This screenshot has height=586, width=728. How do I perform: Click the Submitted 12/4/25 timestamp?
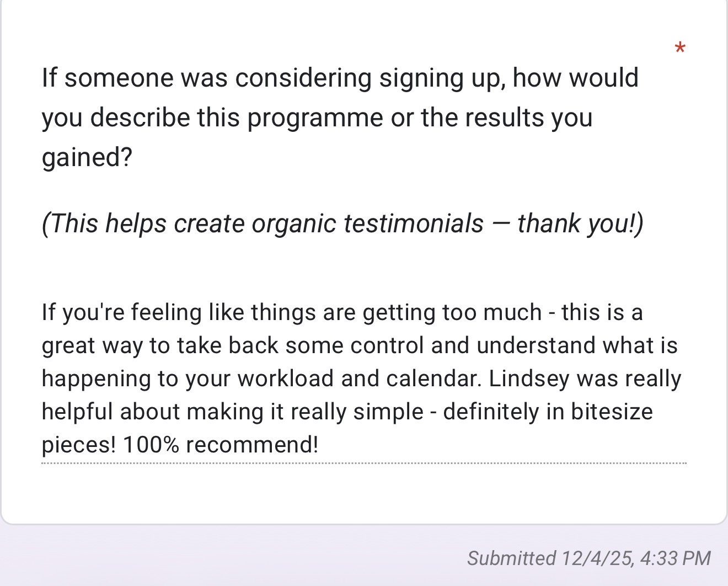point(589,558)
